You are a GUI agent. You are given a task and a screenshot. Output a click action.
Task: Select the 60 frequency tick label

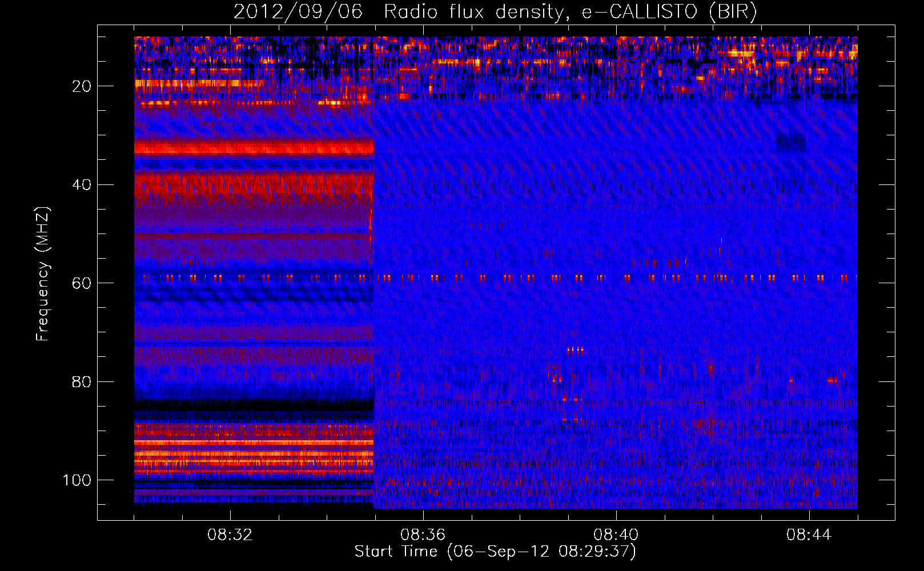pyautogui.click(x=82, y=283)
